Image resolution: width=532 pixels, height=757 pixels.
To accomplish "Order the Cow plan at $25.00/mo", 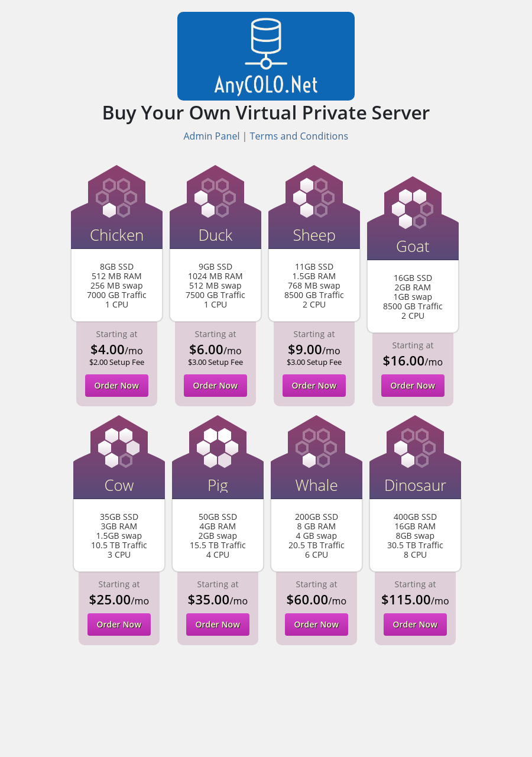I will click(119, 625).
